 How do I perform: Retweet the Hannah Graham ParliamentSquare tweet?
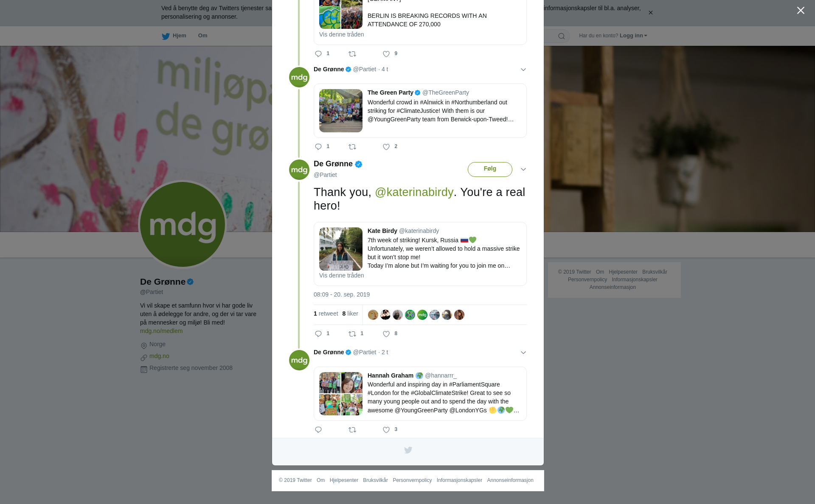pos(352,430)
